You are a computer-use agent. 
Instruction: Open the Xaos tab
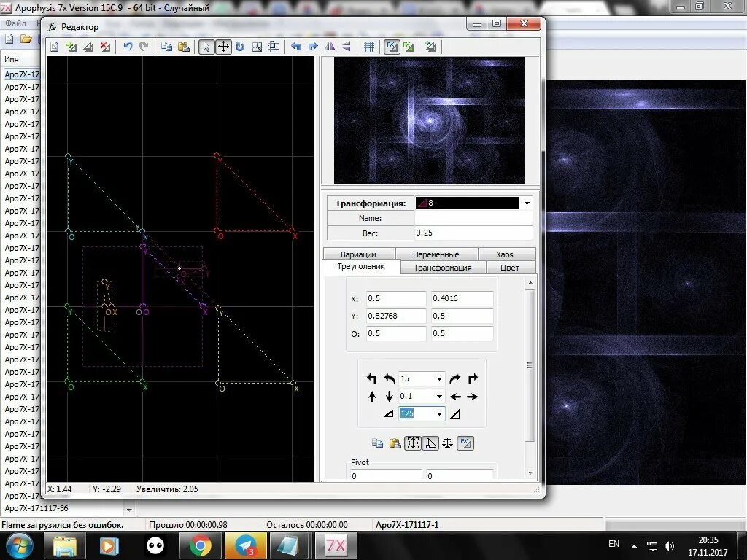pos(505,254)
